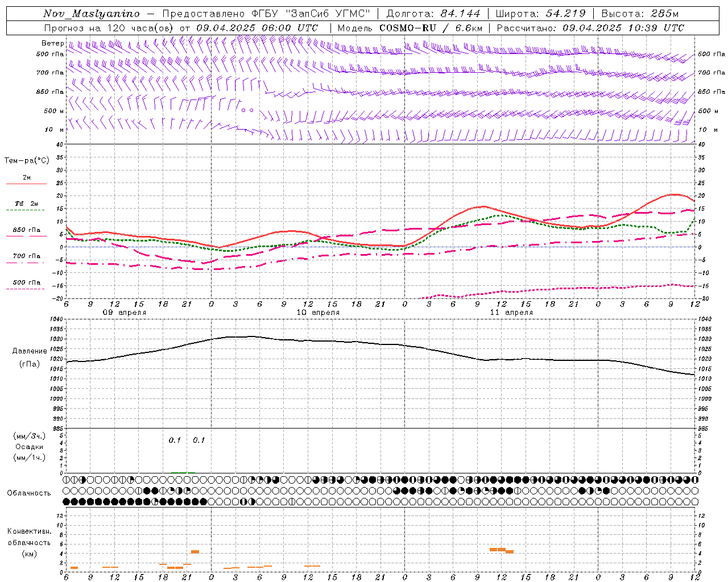Click the 09 апреля date label
The image size is (728, 582).
(124, 313)
